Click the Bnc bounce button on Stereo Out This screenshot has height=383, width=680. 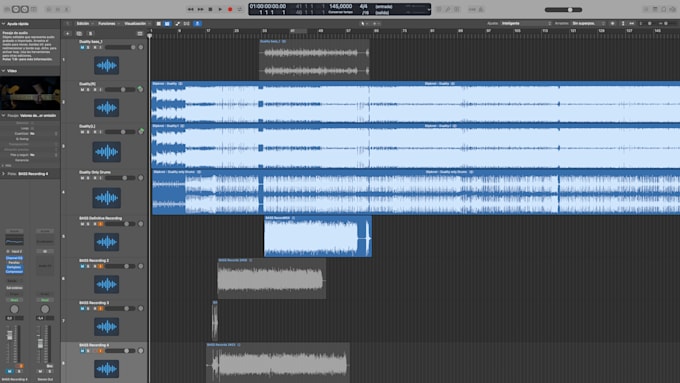(49, 366)
